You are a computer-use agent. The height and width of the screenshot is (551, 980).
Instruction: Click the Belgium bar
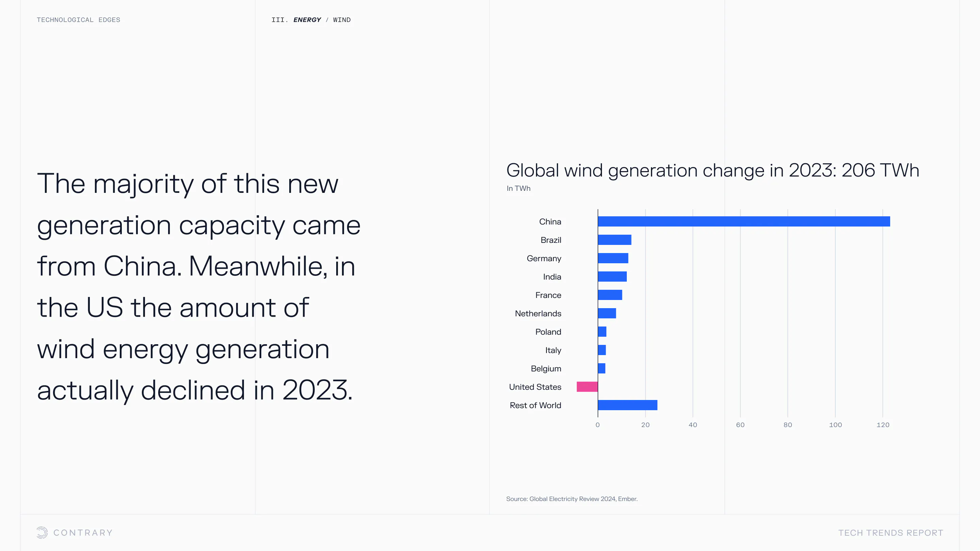(602, 368)
